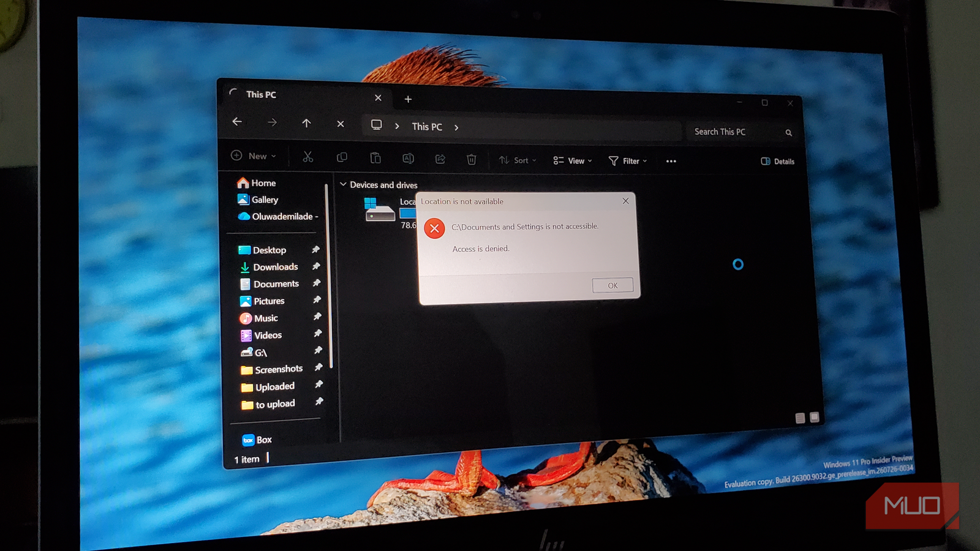Image resolution: width=980 pixels, height=551 pixels.
Task: Open the Screenshots folder
Action: [272, 370]
